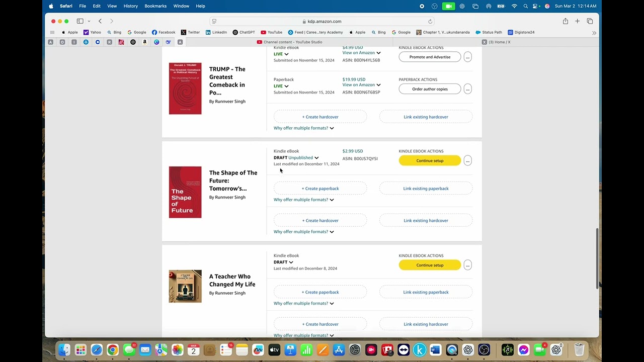The width and height of the screenshot is (644, 362).
Task: Toggle the Safari sidebar
Action: (80, 21)
